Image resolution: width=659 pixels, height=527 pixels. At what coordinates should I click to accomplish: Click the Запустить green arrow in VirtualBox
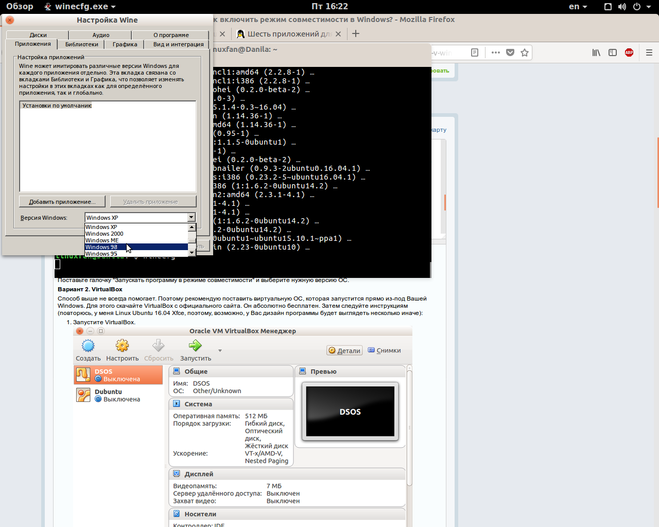(x=195, y=346)
